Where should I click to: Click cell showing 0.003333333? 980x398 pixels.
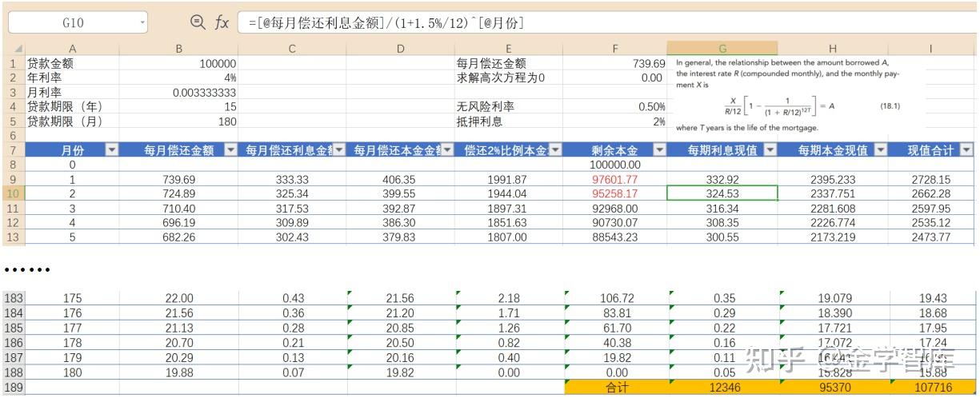coord(179,92)
